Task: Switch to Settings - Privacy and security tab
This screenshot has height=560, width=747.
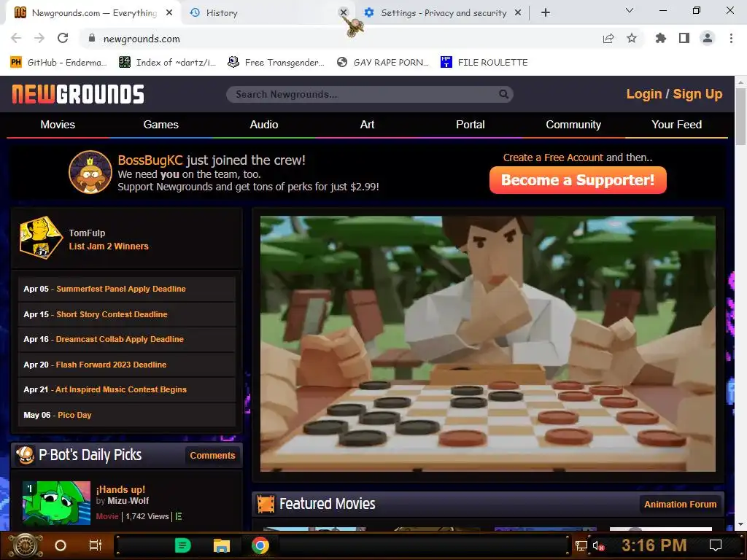Action: point(444,13)
